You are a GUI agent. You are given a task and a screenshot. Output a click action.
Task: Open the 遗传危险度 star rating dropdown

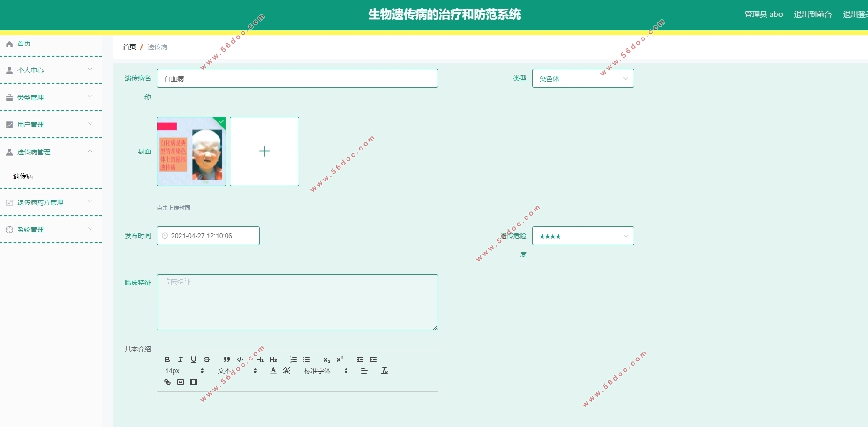coord(583,236)
